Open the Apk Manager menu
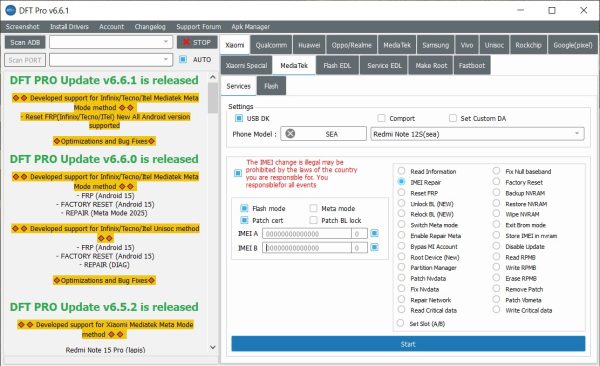 pos(250,27)
